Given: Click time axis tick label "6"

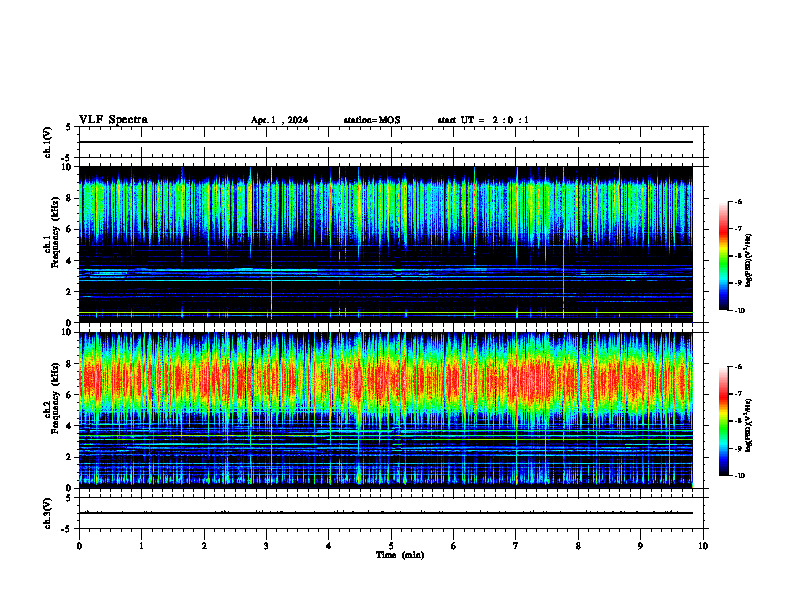Looking at the screenshot, I should click(x=454, y=546).
